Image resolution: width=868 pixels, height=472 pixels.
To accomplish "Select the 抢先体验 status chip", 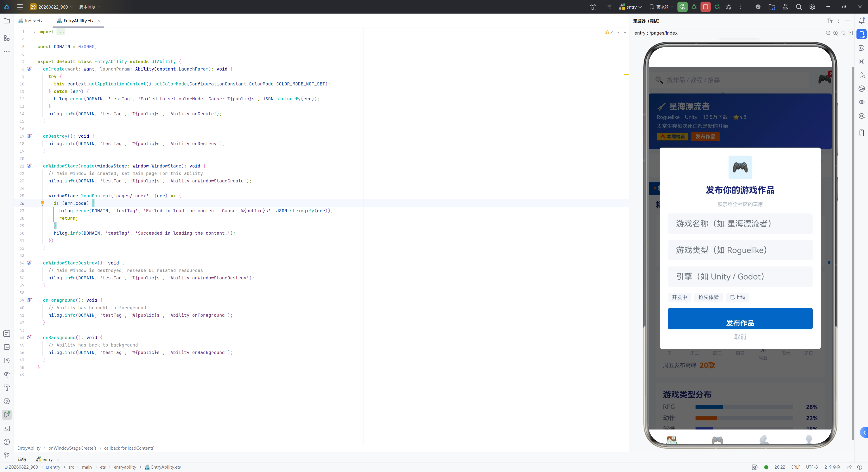I will tap(708, 297).
